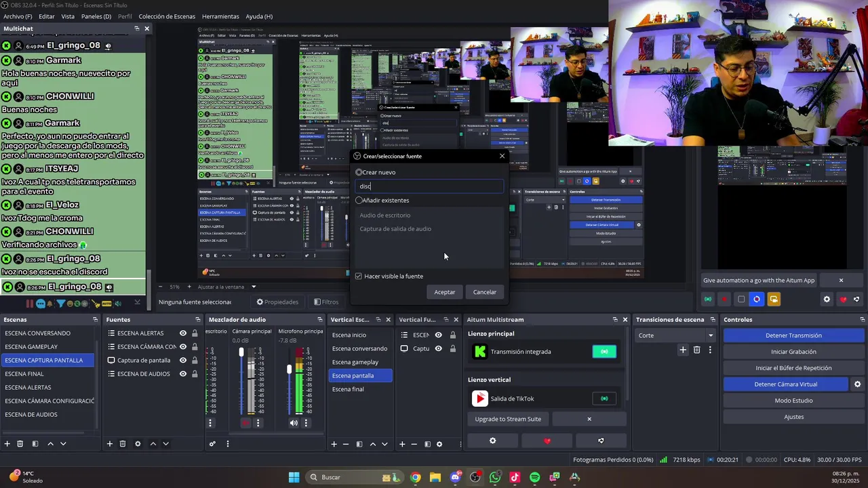Open WhatsApp from the taskbar
The height and width of the screenshot is (488, 868).
click(x=495, y=477)
